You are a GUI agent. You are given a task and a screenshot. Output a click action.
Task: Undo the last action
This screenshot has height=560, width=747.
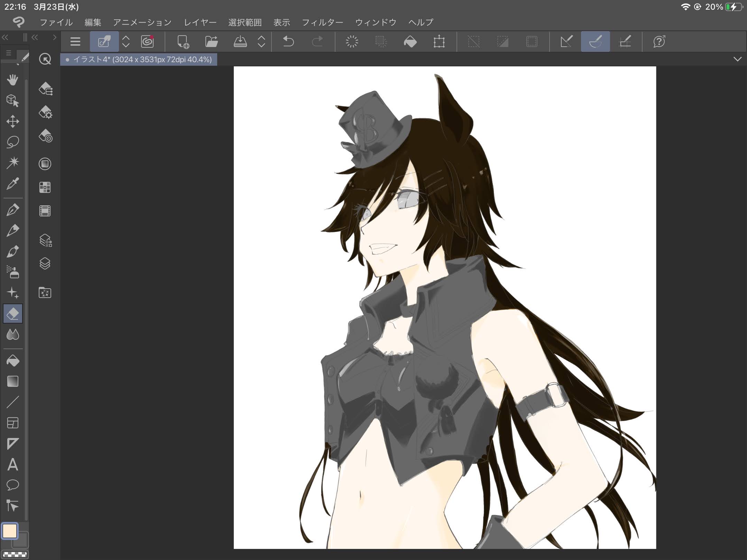(x=288, y=42)
